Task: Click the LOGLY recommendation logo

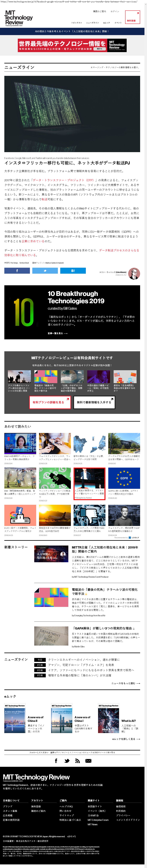Action: (134, 537)
